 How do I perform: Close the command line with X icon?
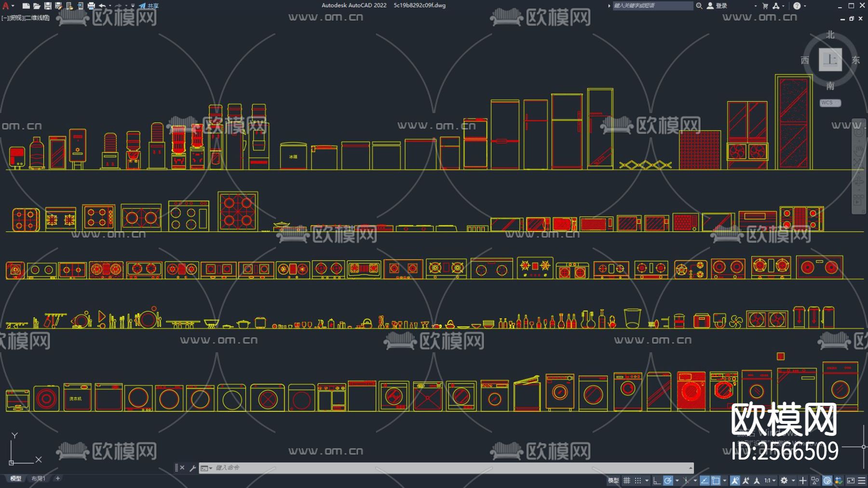[182, 468]
